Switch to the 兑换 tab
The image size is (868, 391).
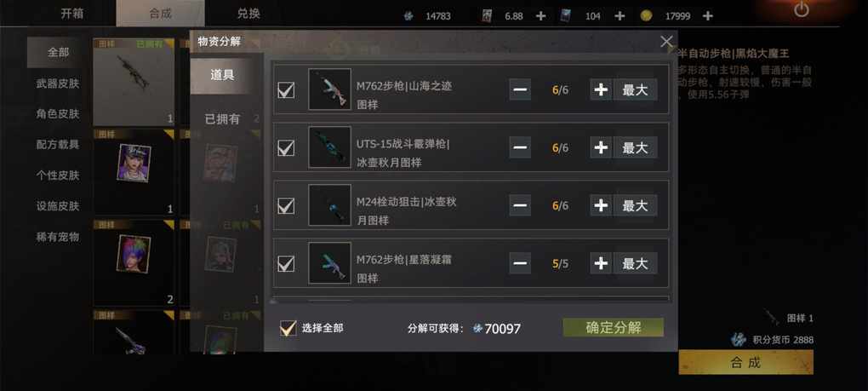(248, 14)
